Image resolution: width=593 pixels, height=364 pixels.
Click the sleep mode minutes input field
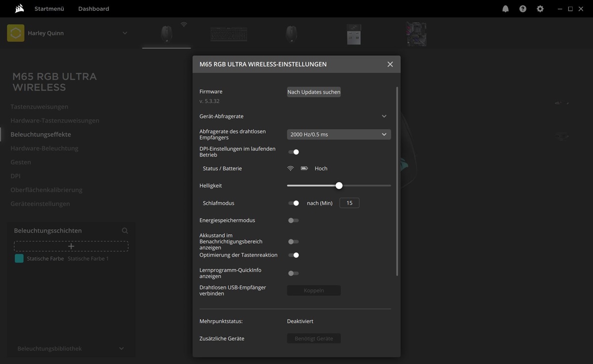(x=349, y=203)
